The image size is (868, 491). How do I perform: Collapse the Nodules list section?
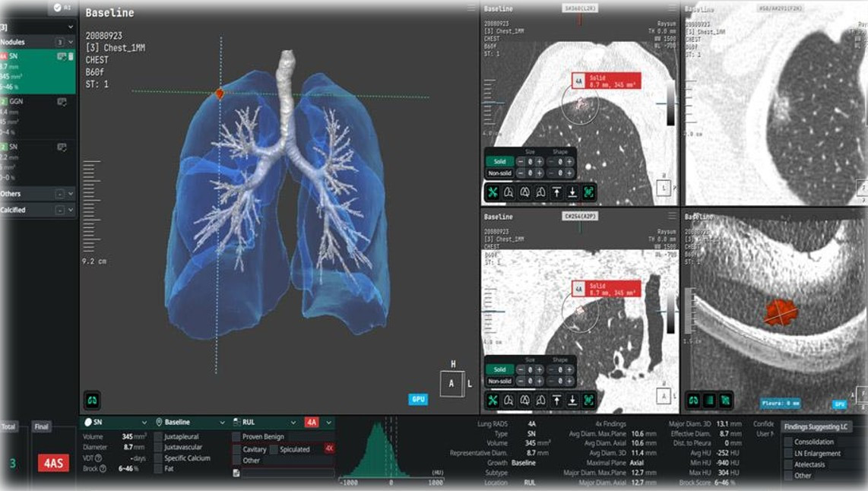coord(70,42)
